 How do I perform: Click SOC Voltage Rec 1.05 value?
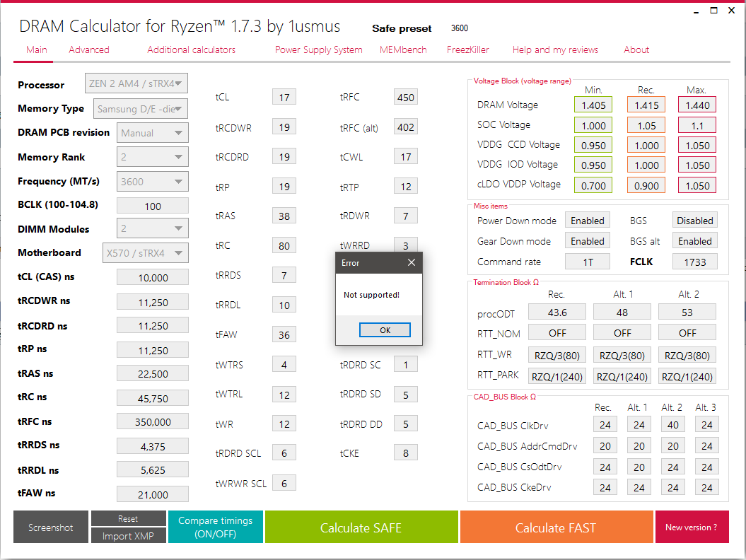(x=646, y=126)
